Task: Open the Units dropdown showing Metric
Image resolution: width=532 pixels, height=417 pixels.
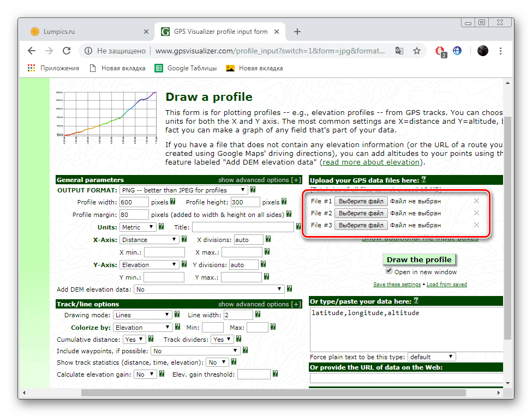Action: (x=138, y=227)
